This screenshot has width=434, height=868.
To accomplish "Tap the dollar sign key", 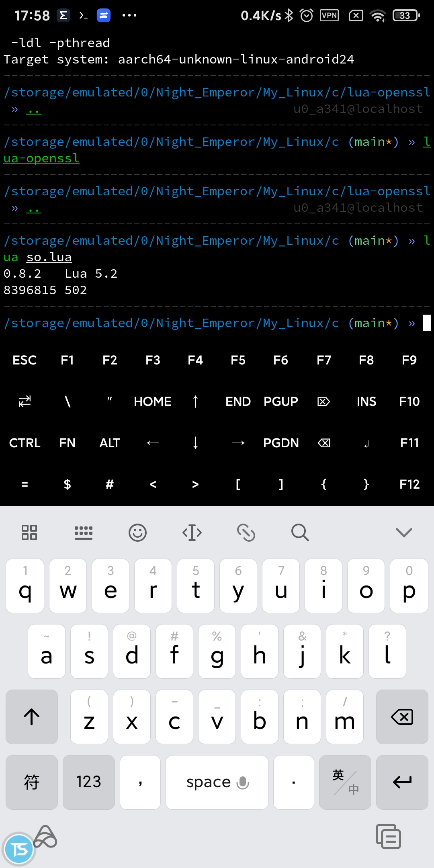I will (67, 484).
